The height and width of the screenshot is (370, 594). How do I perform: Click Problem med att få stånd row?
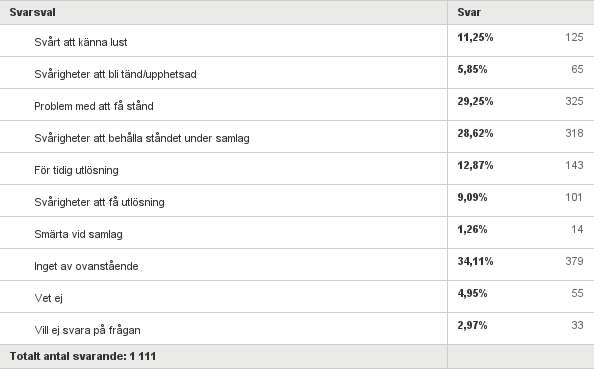click(297, 105)
